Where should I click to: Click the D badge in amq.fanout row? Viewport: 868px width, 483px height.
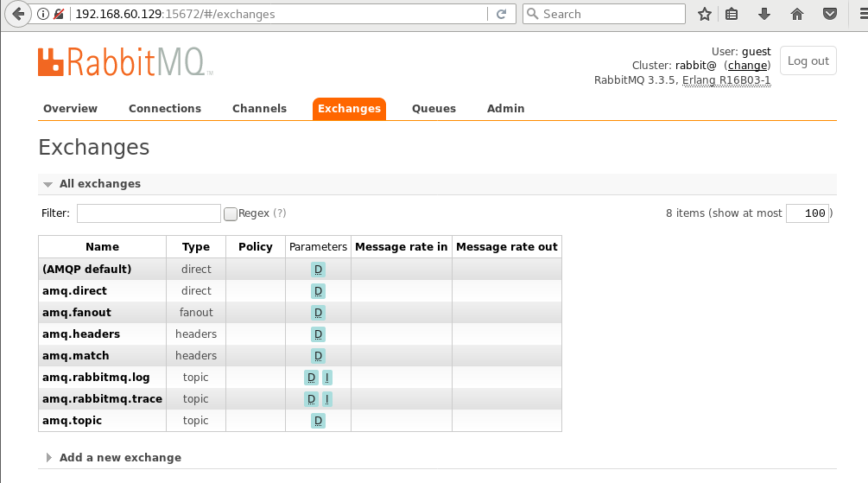click(x=319, y=313)
